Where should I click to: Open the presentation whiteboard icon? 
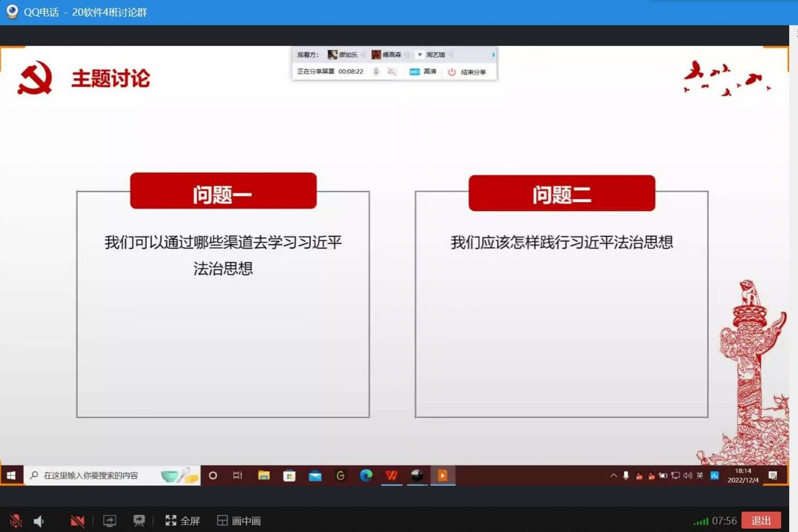(x=139, y=521)
